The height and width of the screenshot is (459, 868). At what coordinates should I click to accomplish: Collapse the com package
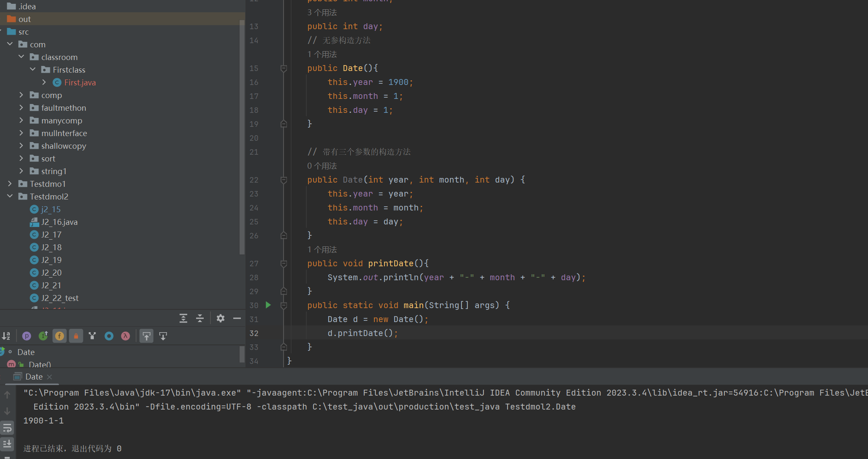point(10,44)
